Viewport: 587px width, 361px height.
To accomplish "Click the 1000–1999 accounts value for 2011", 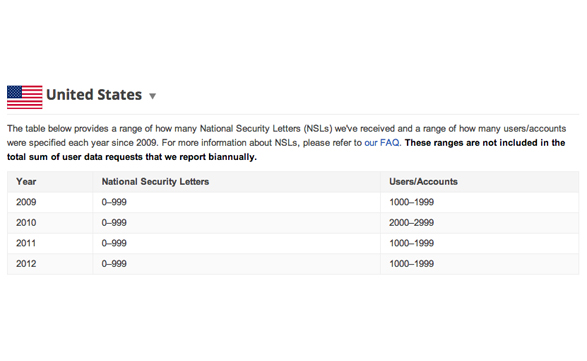I will [x=411, y=243].
